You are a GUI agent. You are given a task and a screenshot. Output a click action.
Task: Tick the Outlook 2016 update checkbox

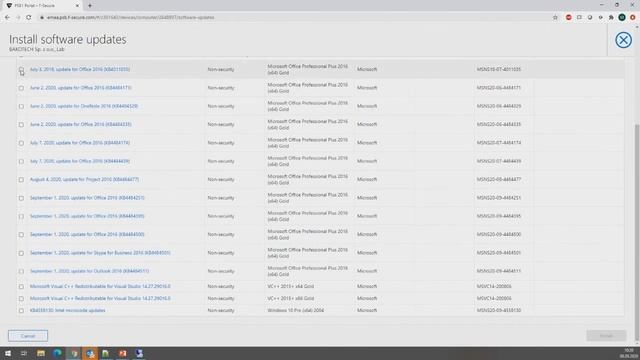tap(21, 271)
